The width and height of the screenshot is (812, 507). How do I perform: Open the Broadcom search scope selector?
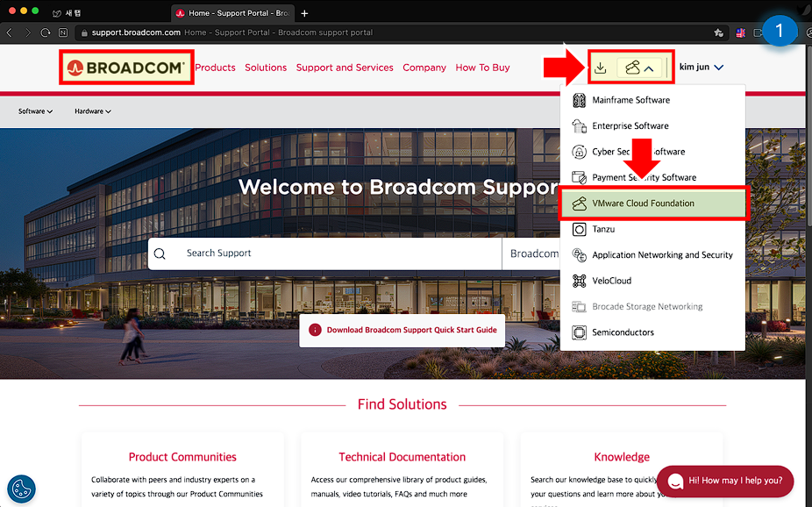(533, 253)
